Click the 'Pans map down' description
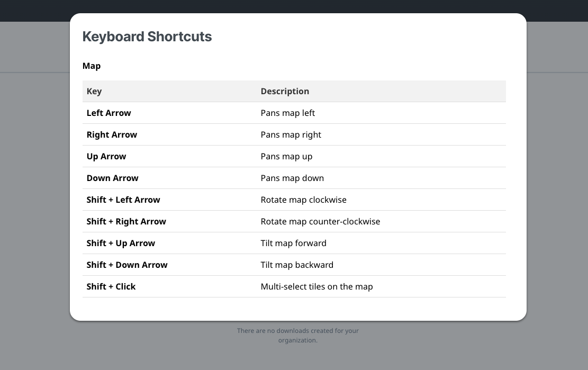 292,178
